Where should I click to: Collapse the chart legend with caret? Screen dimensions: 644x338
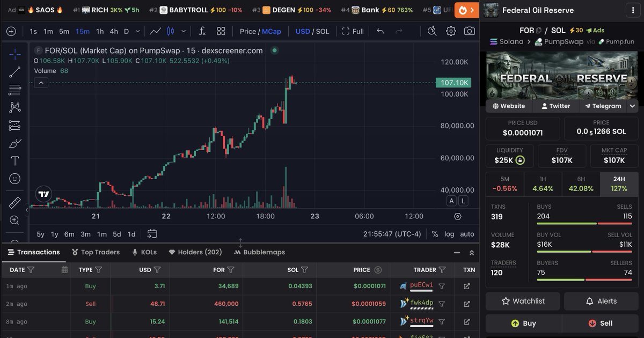(41, 83)
